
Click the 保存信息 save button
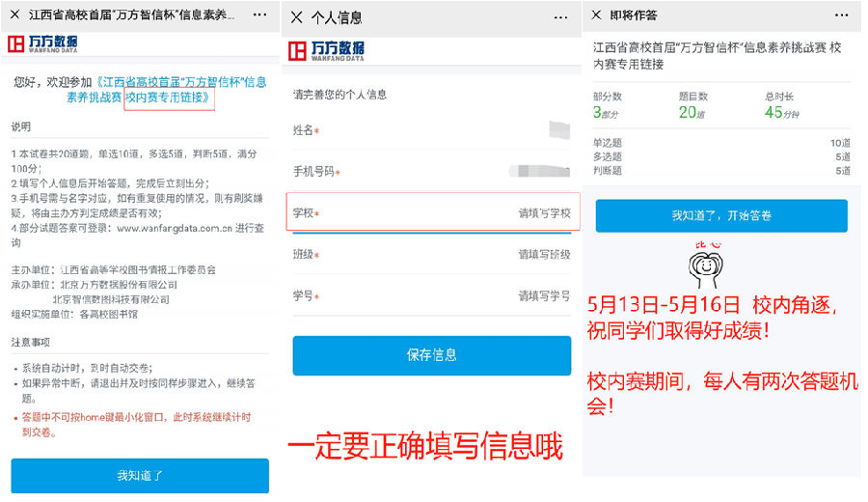432,355
